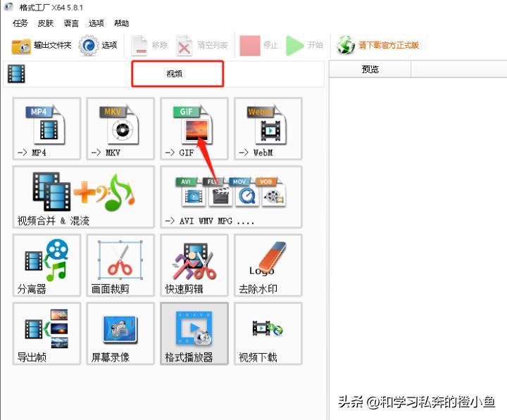Click the 移除 remove toolbar button
The width and height of the screenshot is (507, 420).
coord(150,46)
